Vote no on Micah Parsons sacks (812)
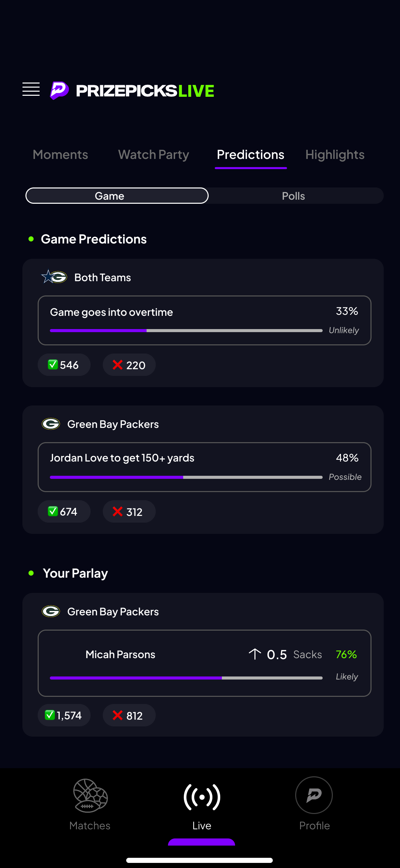 point(129,716)
